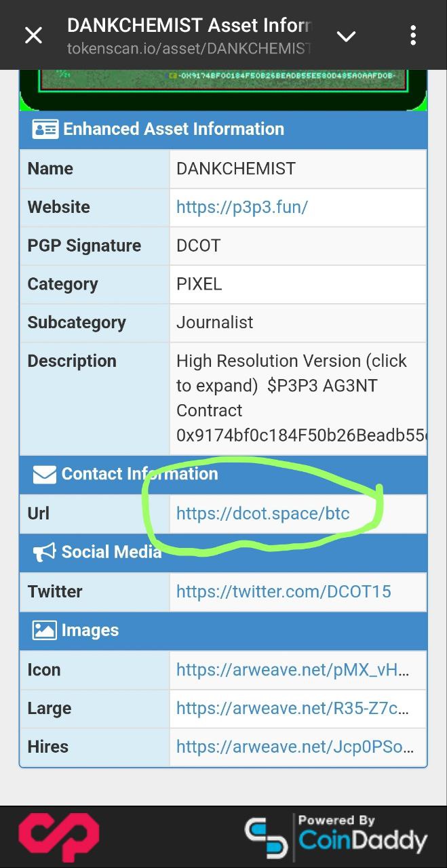Click the Social Media megaphone icon

(x=44, y=552)
